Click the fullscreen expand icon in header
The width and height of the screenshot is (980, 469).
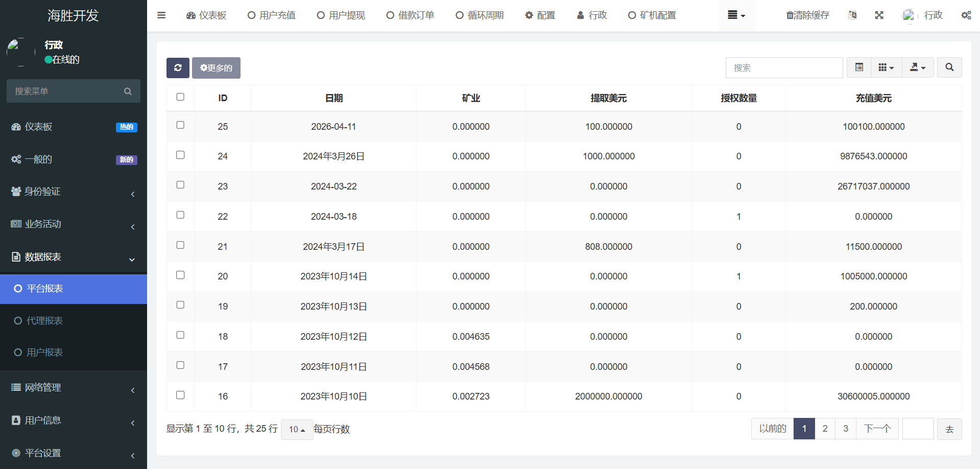pyautogui.click(x=879, y=15)
